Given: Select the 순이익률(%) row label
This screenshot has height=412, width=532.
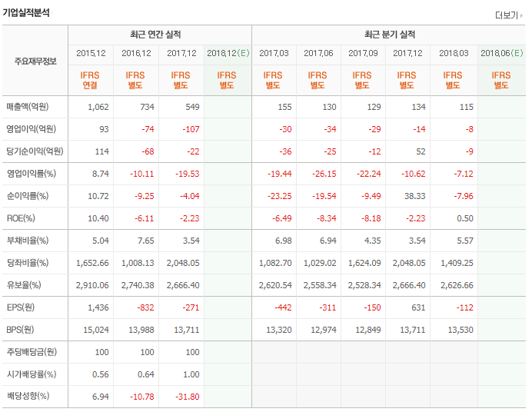Looking at the screenshot, I should point(28,196).
